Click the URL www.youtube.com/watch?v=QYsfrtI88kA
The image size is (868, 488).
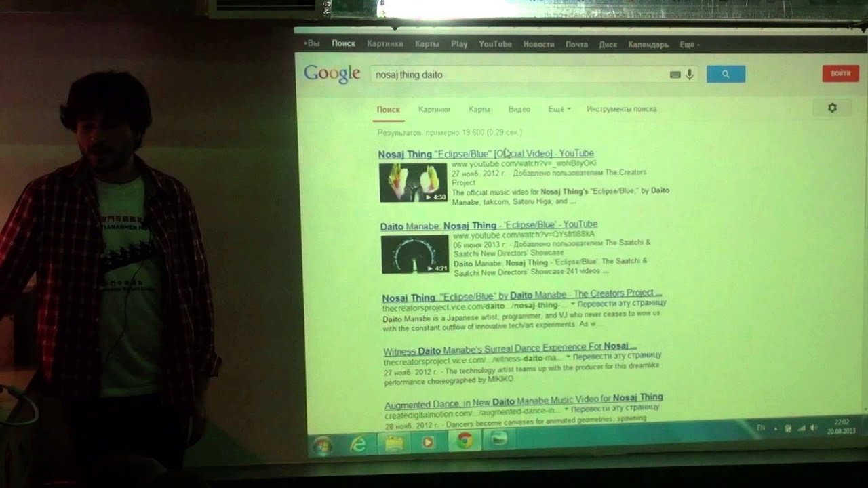click(524, 234)
